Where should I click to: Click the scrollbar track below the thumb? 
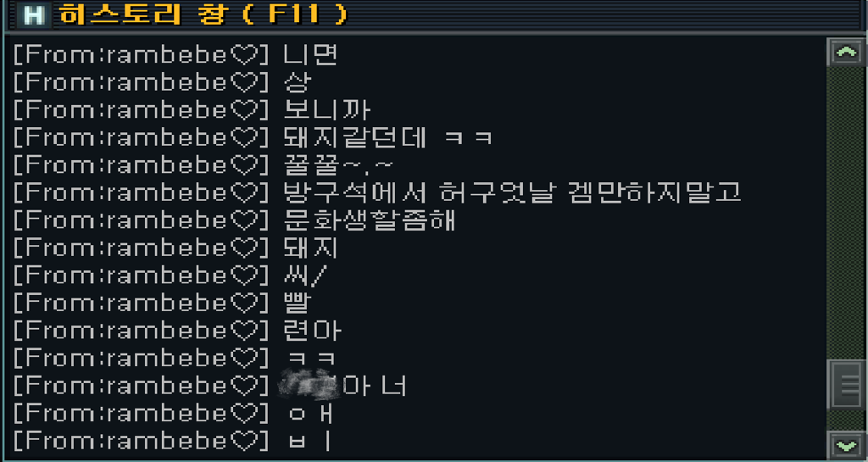click(x=846, y=420)
